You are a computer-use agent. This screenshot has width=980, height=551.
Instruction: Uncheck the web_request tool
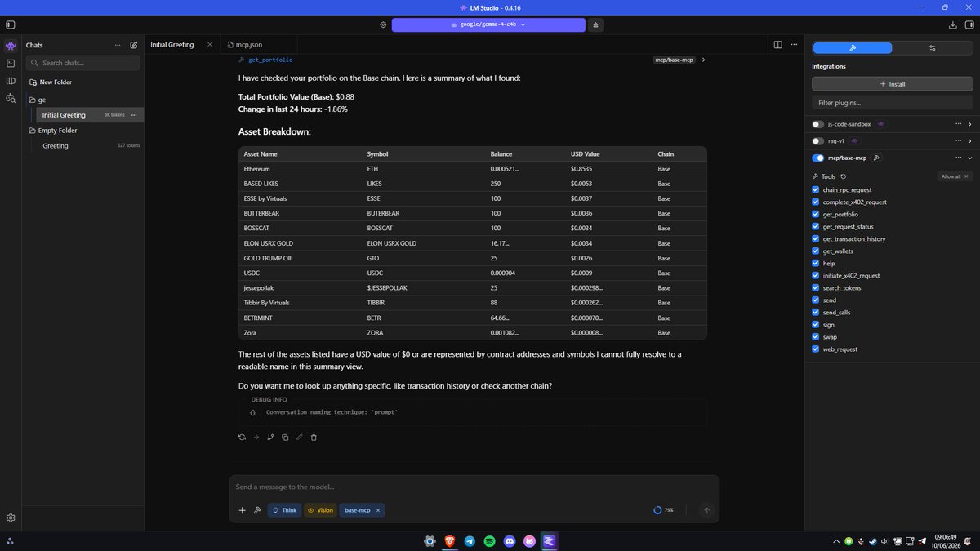coord(816,349)
